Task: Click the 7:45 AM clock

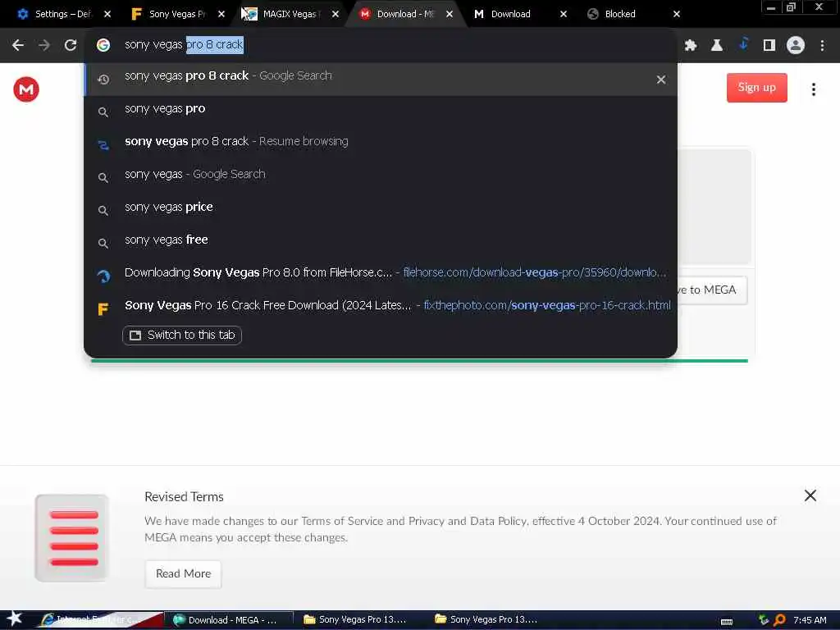Action: point(810,620)
